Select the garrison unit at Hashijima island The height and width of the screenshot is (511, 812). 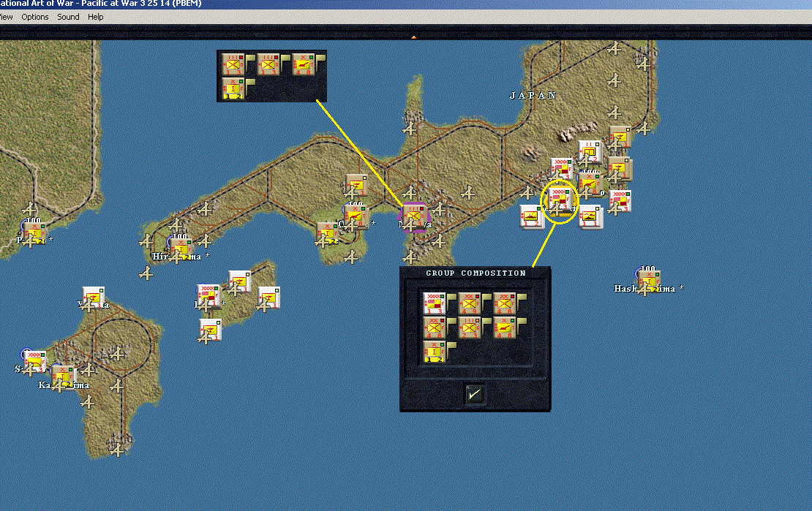pyautogui.click(x=649, y=281)
